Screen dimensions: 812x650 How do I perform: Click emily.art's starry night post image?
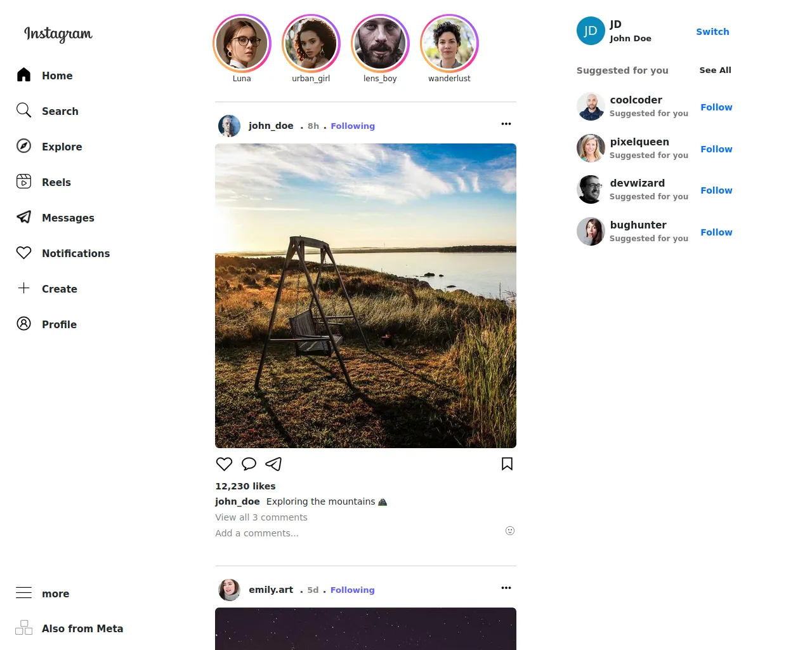point(365,628)
